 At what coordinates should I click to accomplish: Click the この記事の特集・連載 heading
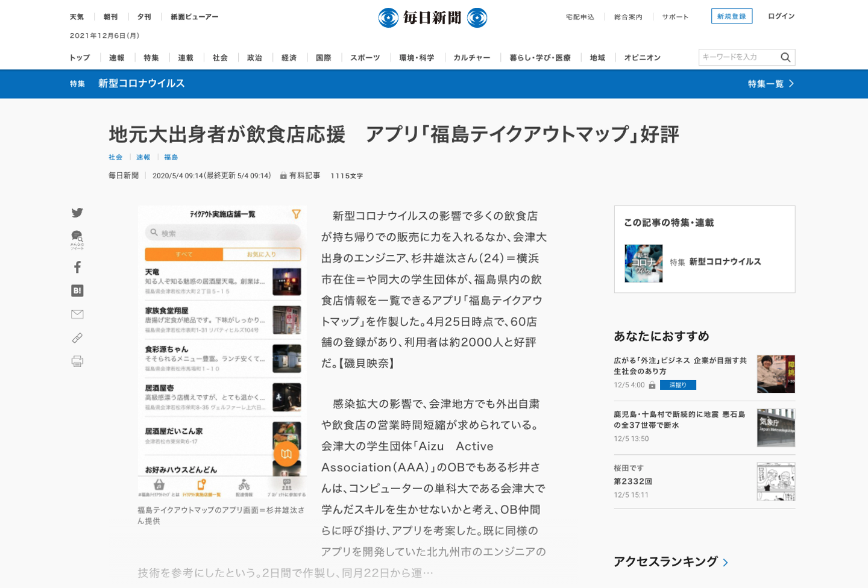669,223
